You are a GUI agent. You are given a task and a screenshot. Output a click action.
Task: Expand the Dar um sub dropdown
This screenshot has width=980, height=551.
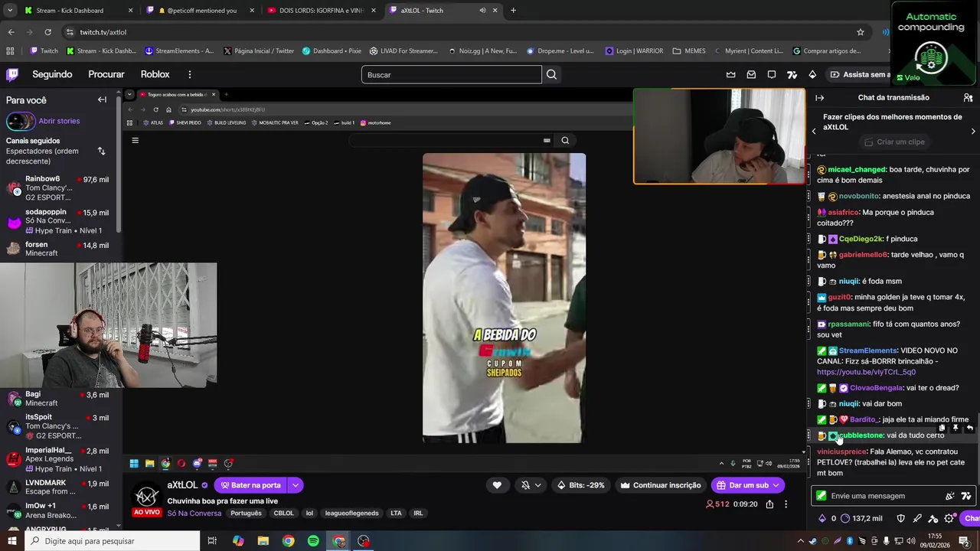pyautogui.click(x=776, y=485)
